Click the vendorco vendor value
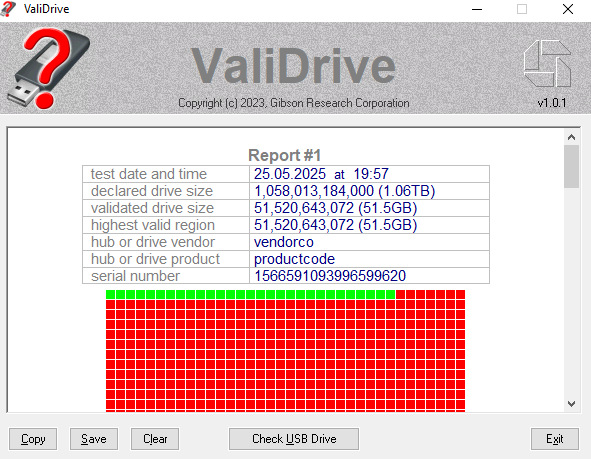This screenshot has width=591, height=459. tap(284, 242)
